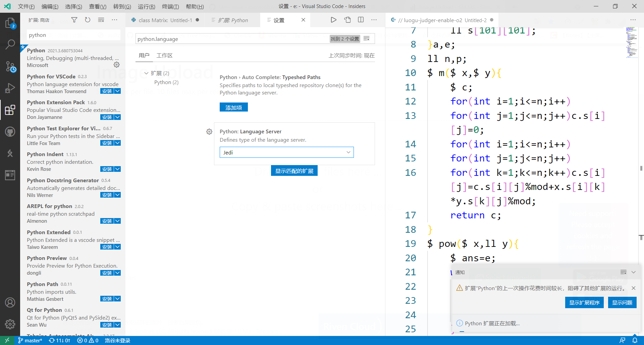Click sync changes indicator in status bar

coord(60,340)
